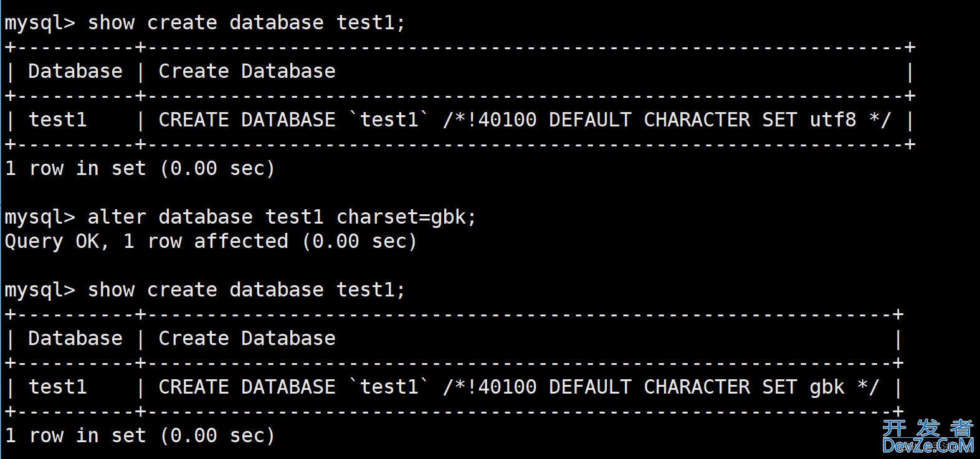Select 'Create Database' header in first table
The height and width of the screenshot is (459, 980).
tap(247, 72)
